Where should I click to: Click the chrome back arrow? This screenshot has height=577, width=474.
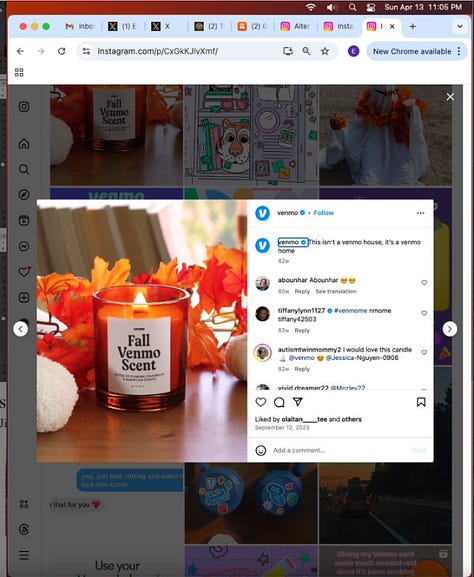pyautogui.click(x=20, y=51)
